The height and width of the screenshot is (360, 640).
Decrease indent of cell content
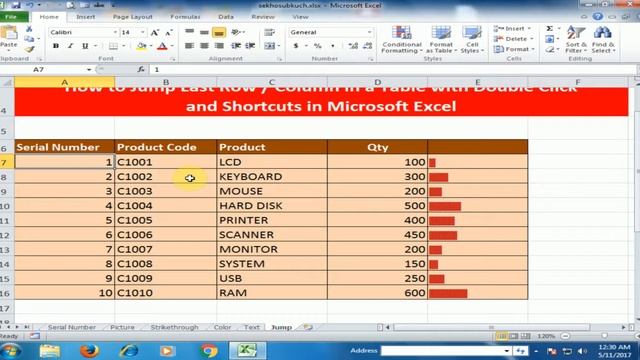[x=236, y=46]
